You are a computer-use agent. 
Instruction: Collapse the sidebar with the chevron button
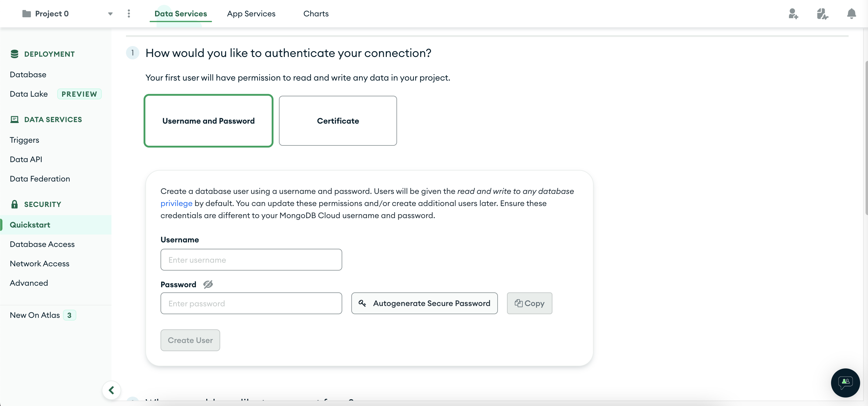pyautogui.click(x=111, y=390)
